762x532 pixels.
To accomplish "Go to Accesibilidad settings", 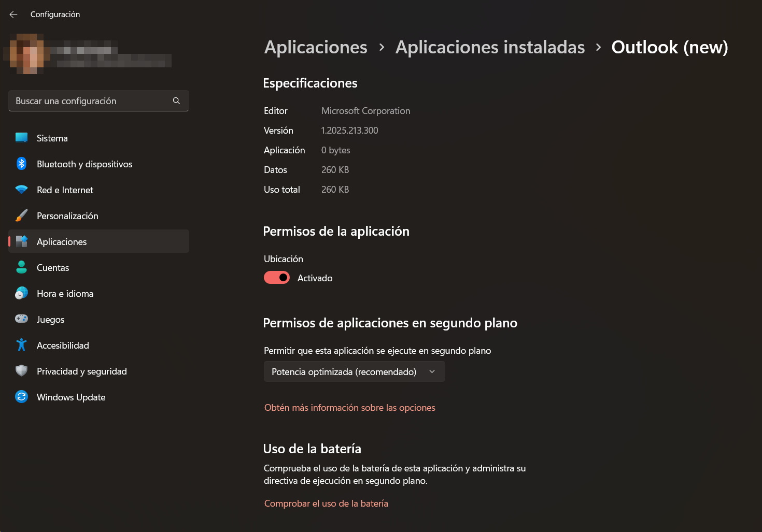I will tap(98, 345).
